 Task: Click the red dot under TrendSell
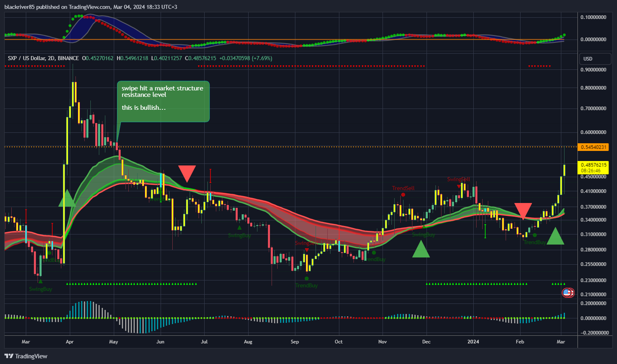point(403,195)
